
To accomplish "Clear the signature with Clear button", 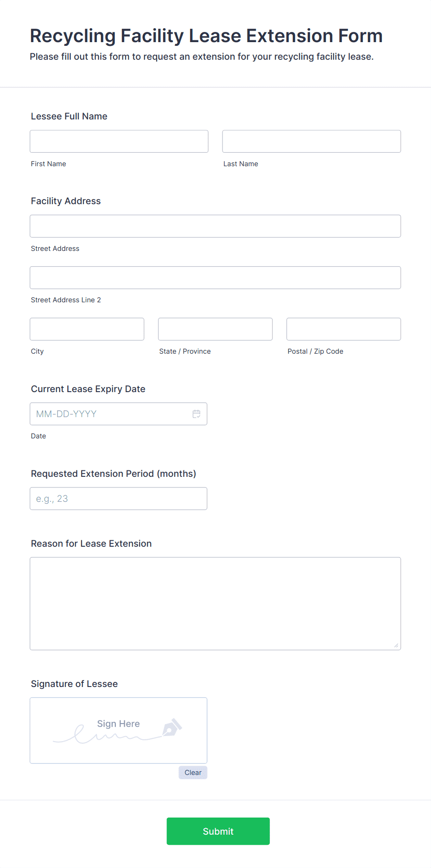I will click(x=193, y=773).
